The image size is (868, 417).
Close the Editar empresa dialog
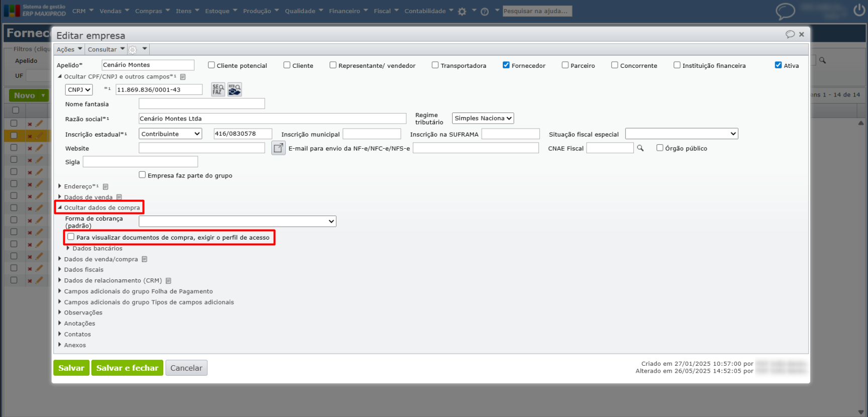[802, 34]
